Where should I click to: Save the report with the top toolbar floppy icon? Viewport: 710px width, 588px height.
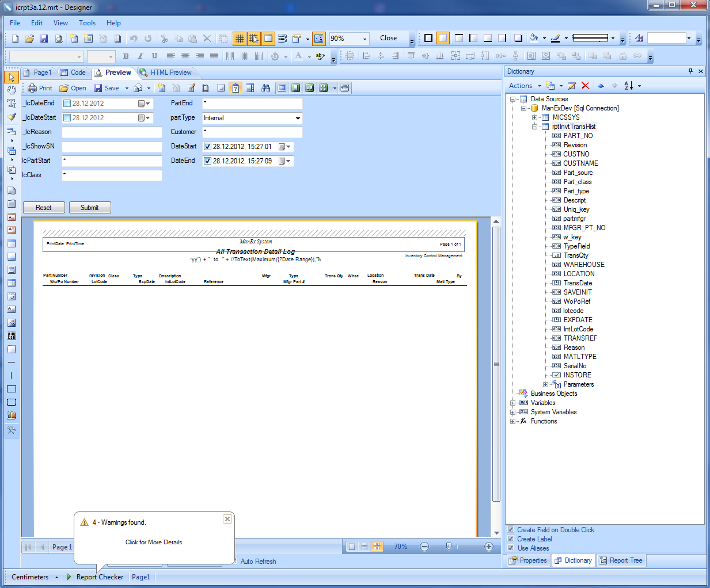[x=44, y=39]
